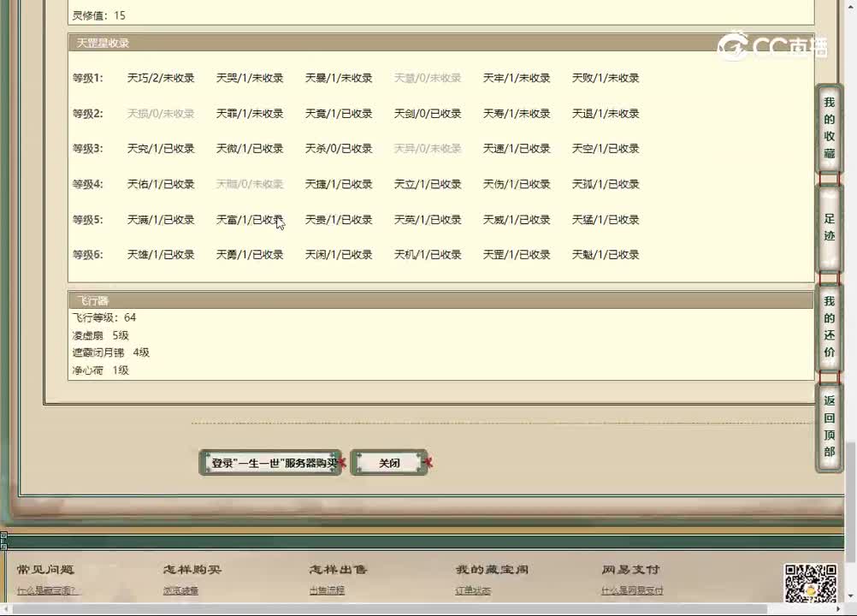This screenshot has height=616, width=857.
Task: Click the scroll-right arrow of the horizontal scrollbar
Action: (x=839, y=609)
